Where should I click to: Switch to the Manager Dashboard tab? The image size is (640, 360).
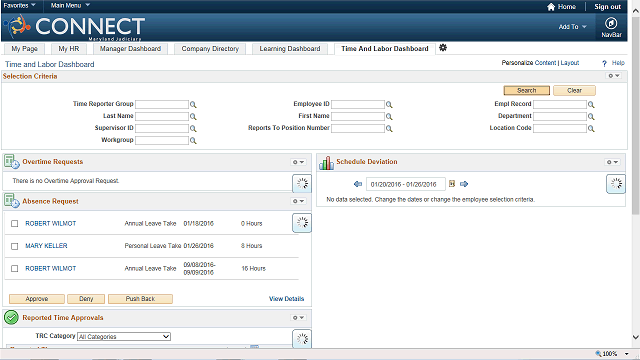coord(130,49)
